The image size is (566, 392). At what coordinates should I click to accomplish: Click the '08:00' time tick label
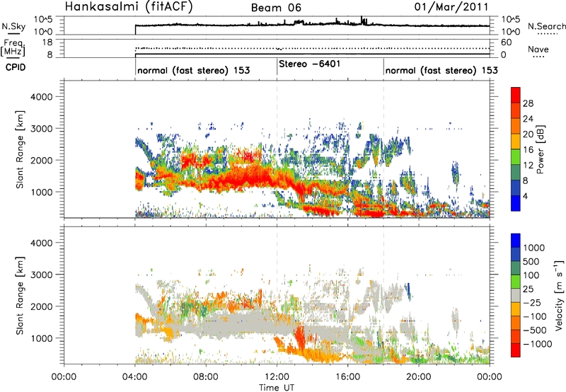point(206,377)
